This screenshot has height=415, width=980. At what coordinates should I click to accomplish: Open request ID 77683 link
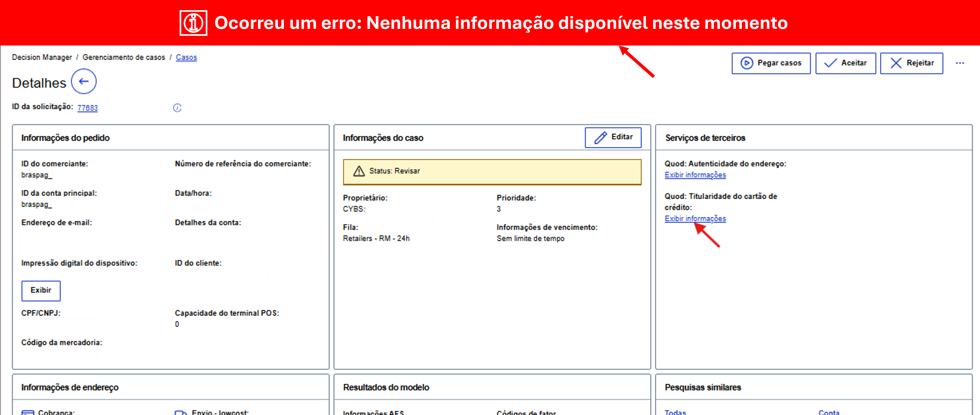click(87, 108)
